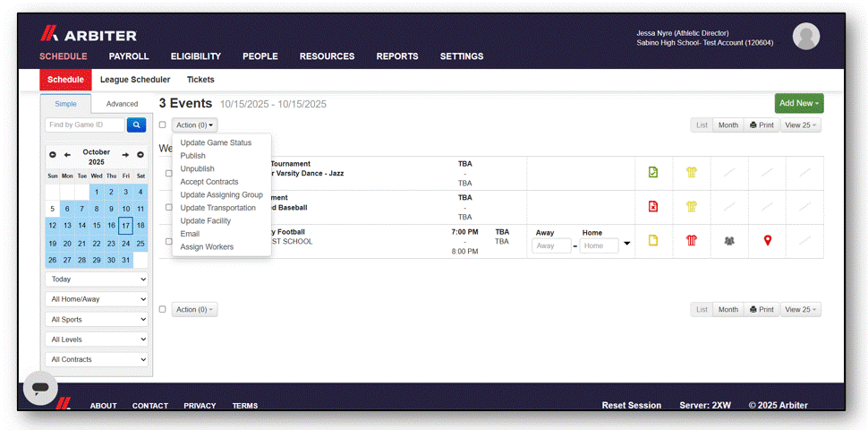868x430 pixels.
Task: Select Update Facility menu item
Action: tap(206, 221)
